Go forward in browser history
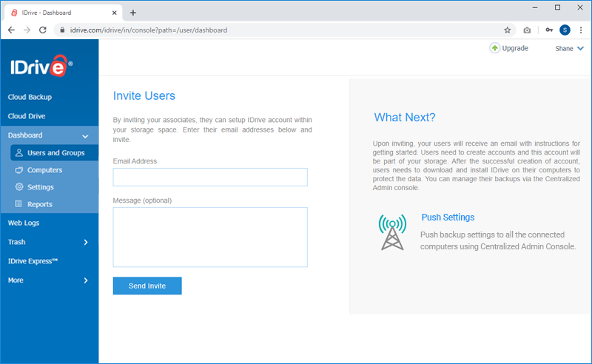 point(27,30)
